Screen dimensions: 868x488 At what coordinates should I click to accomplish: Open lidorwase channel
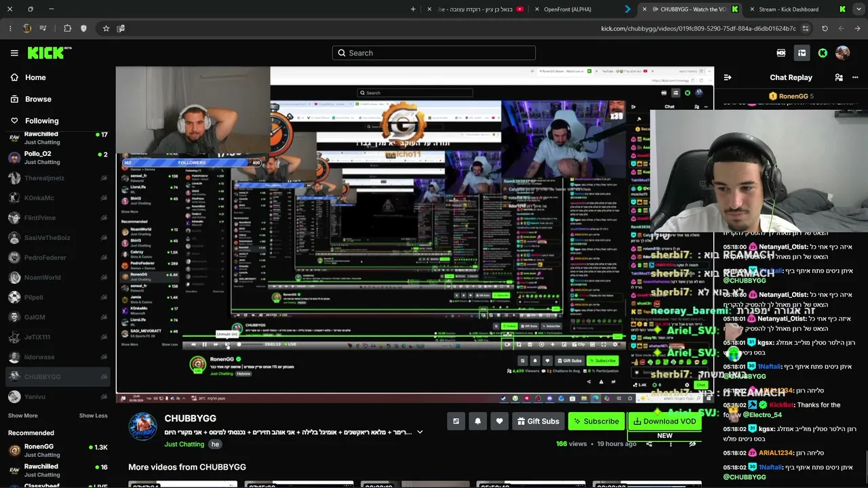pyautogui.click(x=58, y=357)
